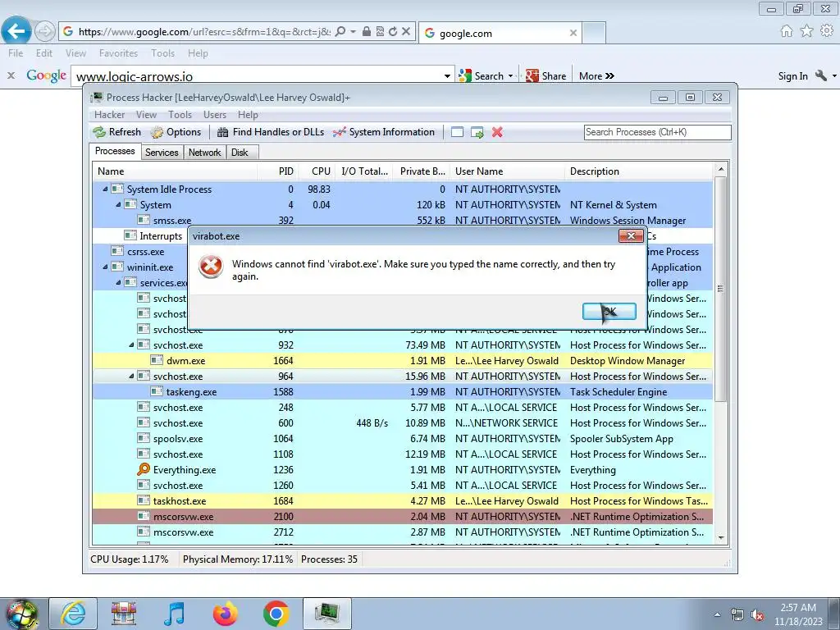Screen dimensions: 840x630
Task: Click the Refresh toolbar button
Action: click(116, 132)
